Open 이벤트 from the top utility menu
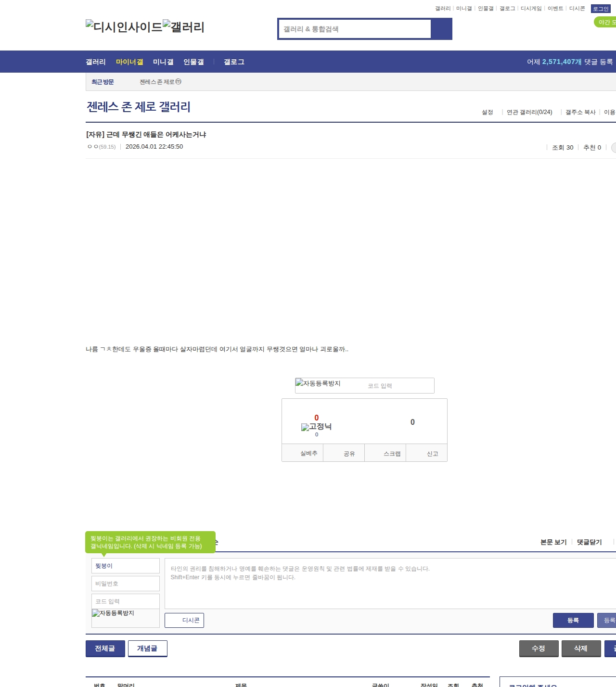The image size is (616, 687). [x=555, y=9]
